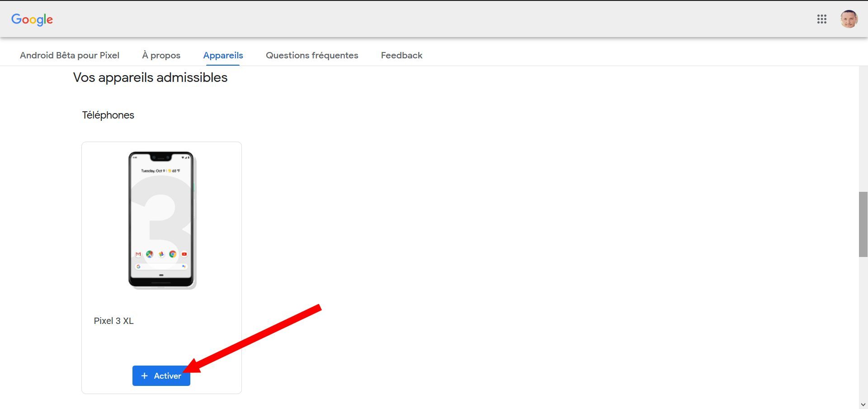
Task: Go to the Feedback tab
Action: [x=401, y=55]
